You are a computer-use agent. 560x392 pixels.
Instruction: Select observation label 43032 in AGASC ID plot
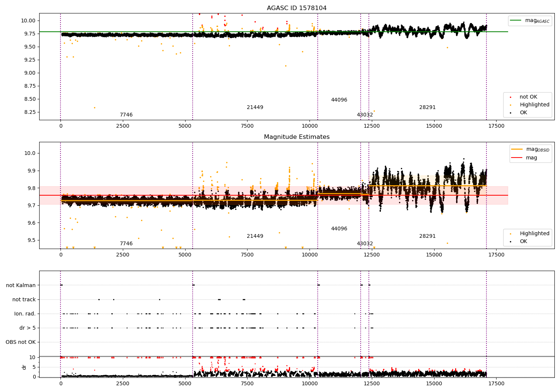[x=365, y=115]
